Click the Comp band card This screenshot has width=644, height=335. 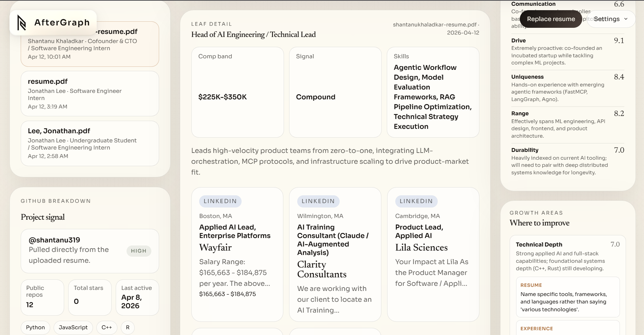pos(237,92)
